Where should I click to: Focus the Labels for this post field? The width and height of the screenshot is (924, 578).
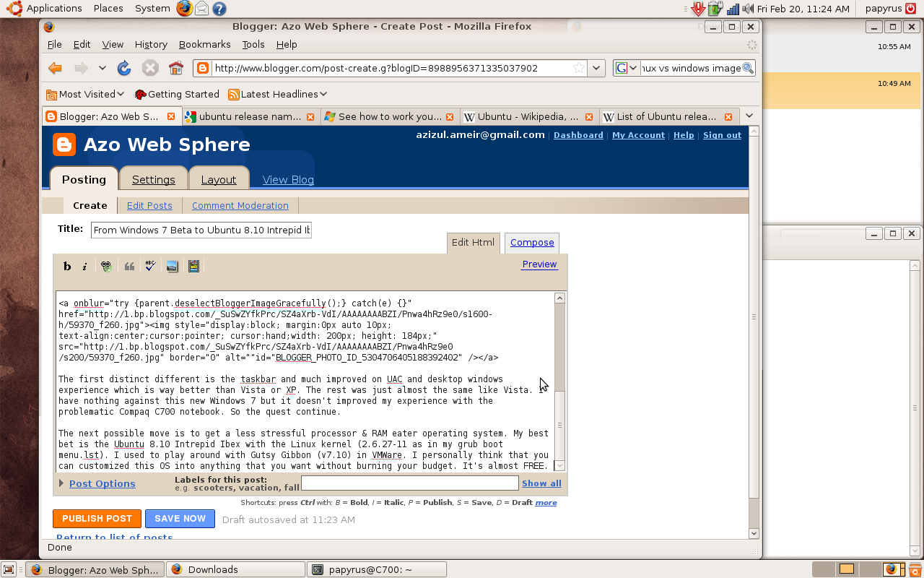pos(410,483)
